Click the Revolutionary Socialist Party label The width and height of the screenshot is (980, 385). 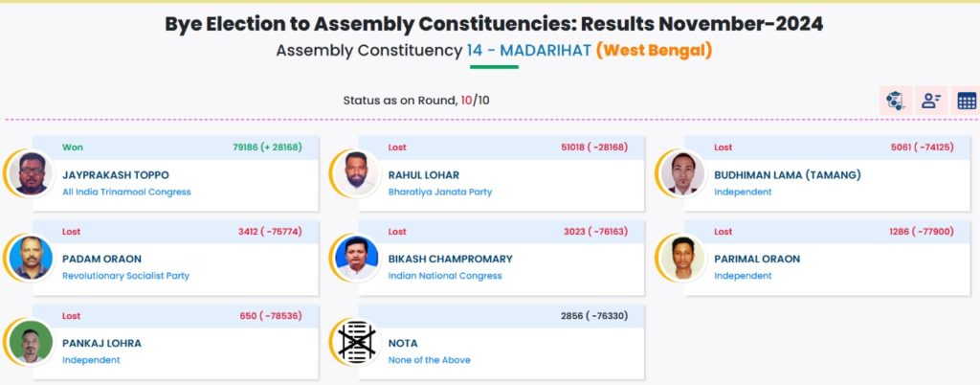[x=125, y=276]
